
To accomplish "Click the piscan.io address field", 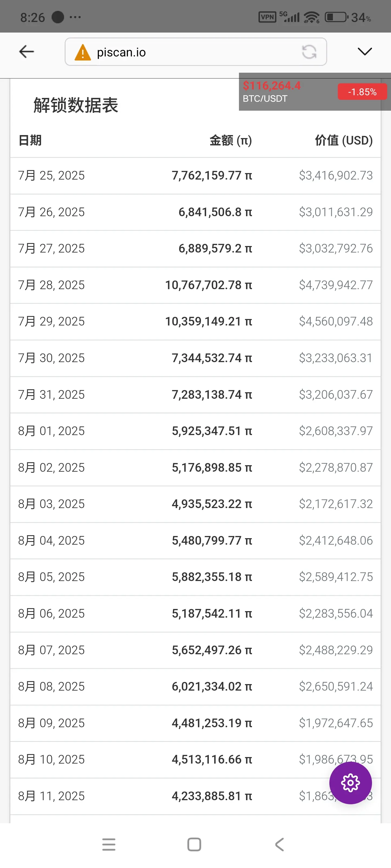I will [x=196, y=52].
